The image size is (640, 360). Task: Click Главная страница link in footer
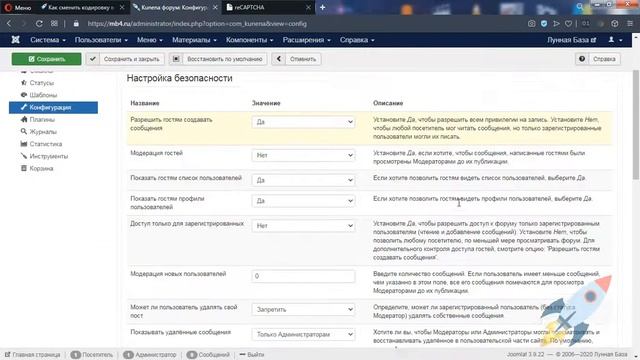(33, 355)
